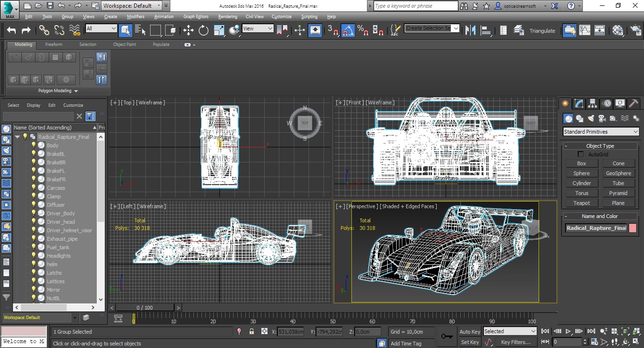Image resolution: width=644 pixels, height=348 pixels.
Task: Click the Pyramid primitive button
Action: tap(618, 193)
